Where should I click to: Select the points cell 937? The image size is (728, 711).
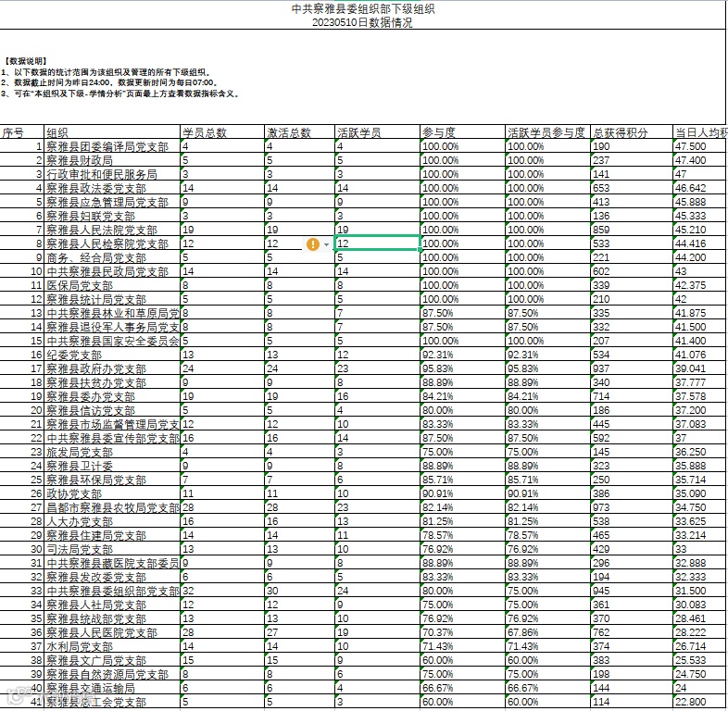pyautogui.click(x=632, y=369)
